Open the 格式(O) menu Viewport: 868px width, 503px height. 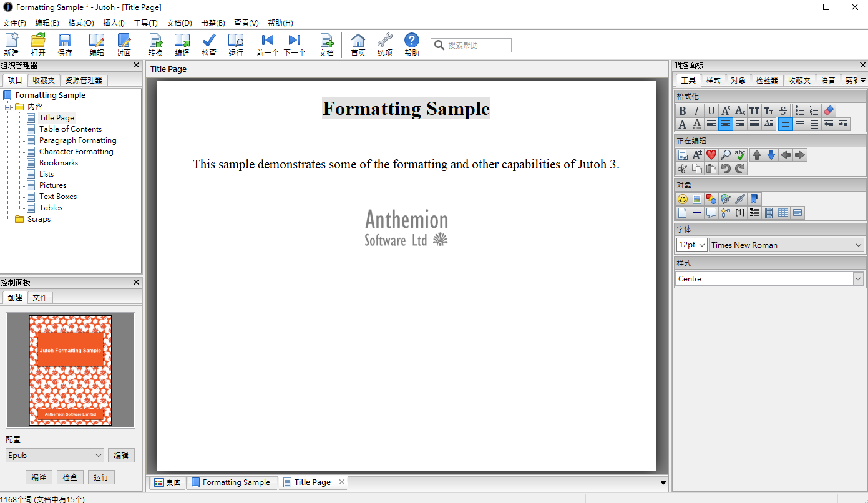[81, 23]
